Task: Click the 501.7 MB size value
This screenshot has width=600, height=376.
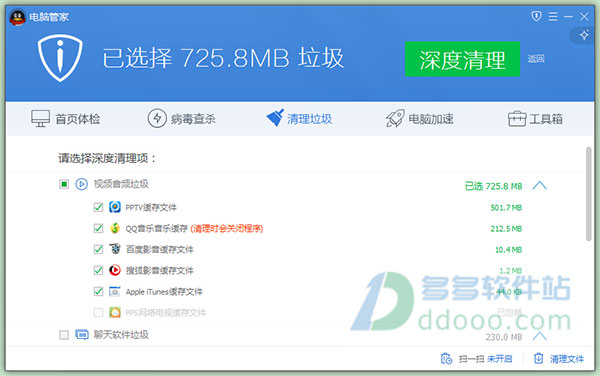Action: click(506, 208)
